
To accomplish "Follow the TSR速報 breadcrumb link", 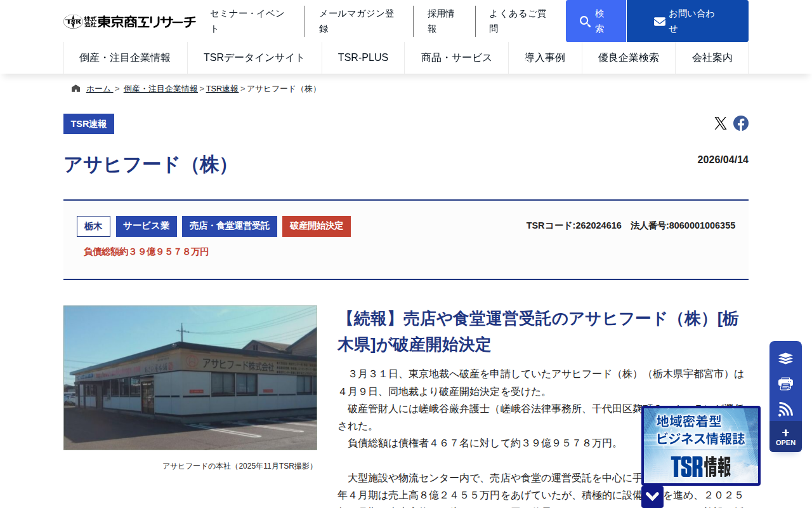I will coord(222,89).
